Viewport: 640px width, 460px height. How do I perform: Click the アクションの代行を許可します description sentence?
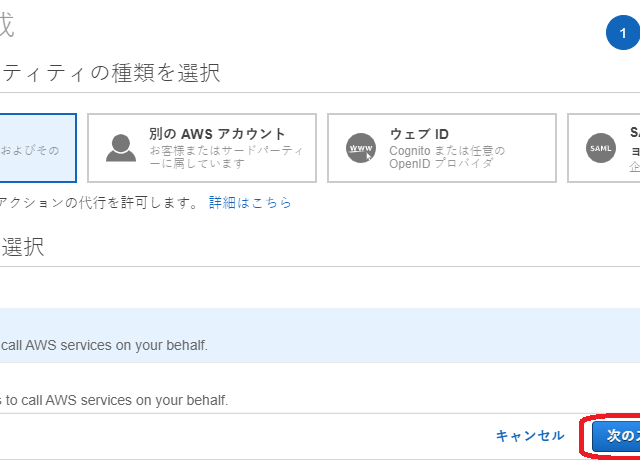coord(100,202)
